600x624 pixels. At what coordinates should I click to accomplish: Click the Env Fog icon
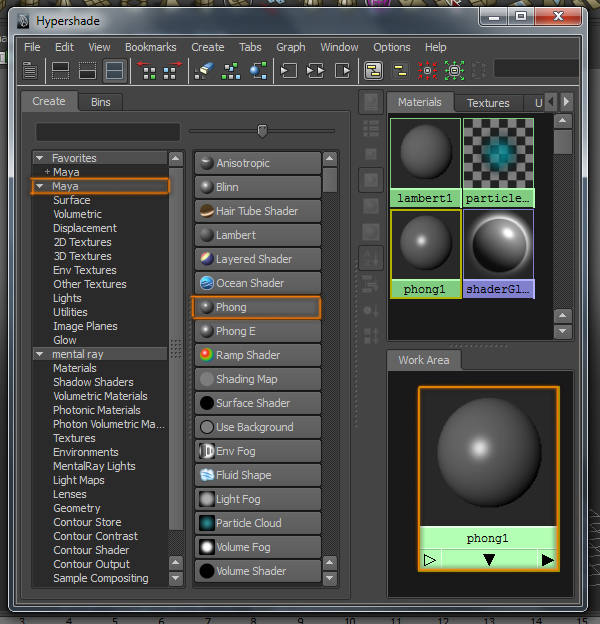[x=206, y=451]
